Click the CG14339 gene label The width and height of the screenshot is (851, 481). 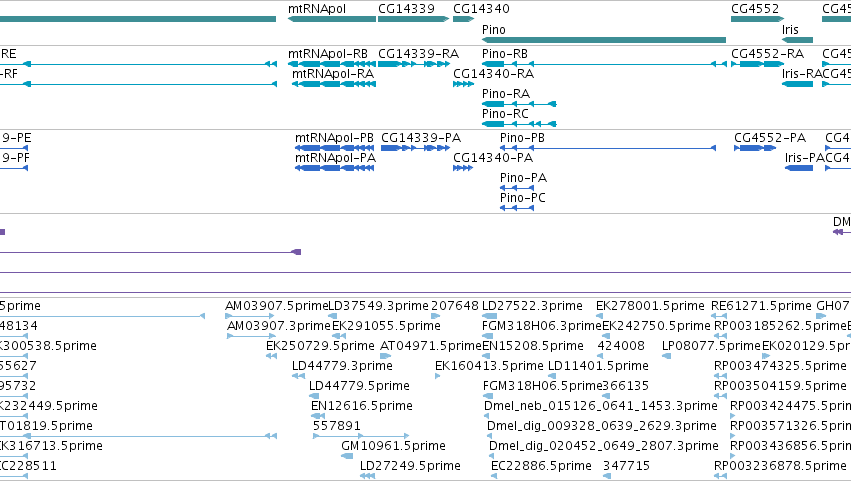(x=407, y=9)
